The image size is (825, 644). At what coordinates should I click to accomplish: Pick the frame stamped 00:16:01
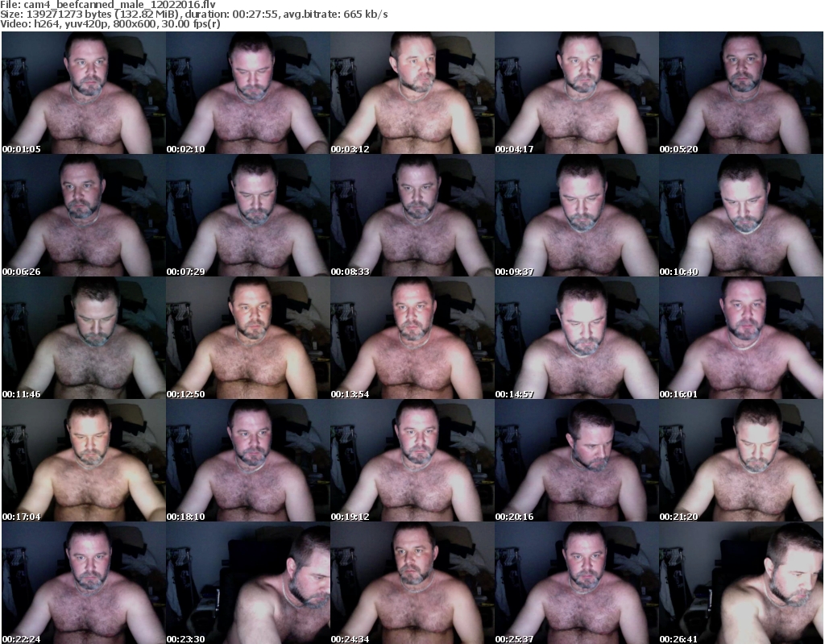pos(741,338)
